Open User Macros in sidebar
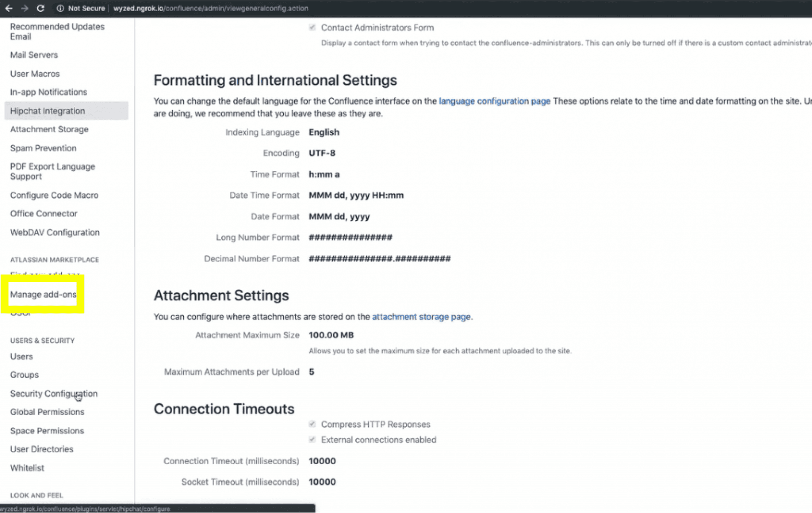Viewport: 812px width, 513px height. (35, 74)
